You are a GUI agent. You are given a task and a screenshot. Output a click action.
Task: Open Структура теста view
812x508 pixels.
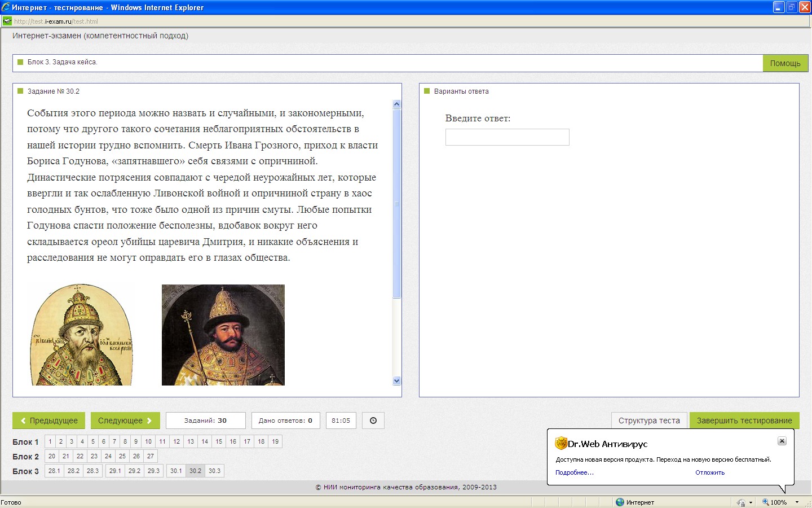tap(648, 421)
